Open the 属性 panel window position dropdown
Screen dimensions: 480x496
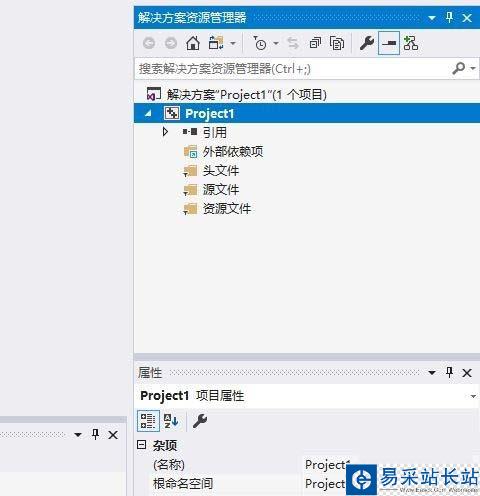[x=432, y=373]
